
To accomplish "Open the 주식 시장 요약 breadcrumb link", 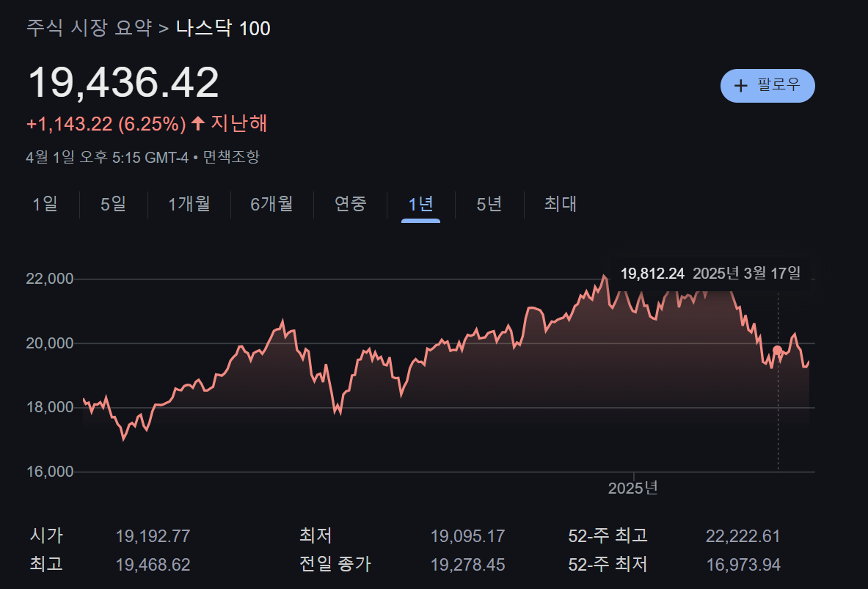I will (x=89, y=28).
